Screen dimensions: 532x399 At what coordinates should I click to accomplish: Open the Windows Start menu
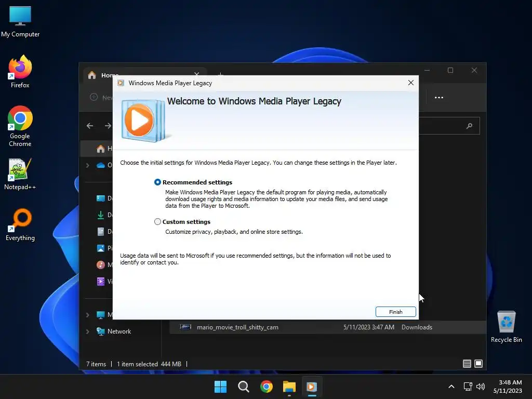coord(220,387)
